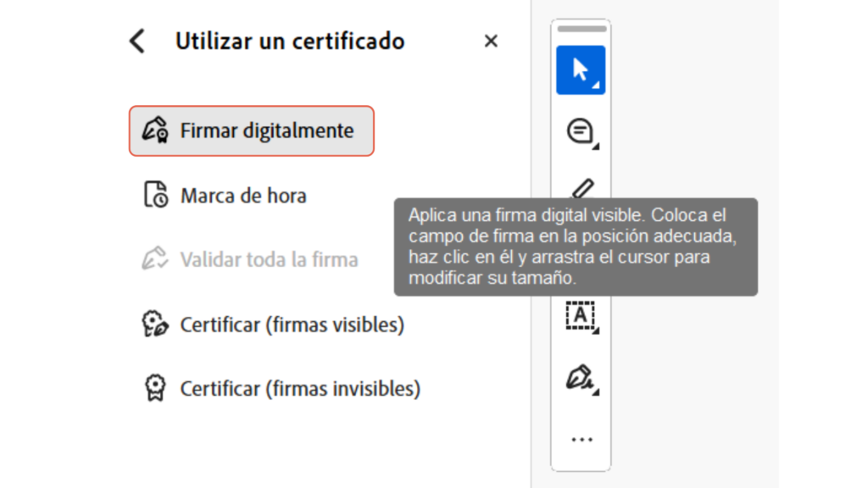Pick the text box 'A' tool

(581, 315)
